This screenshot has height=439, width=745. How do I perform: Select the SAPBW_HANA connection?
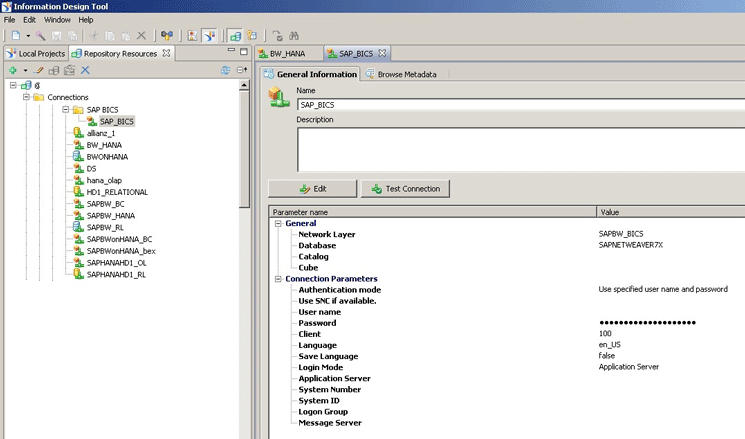pos(111,216)
